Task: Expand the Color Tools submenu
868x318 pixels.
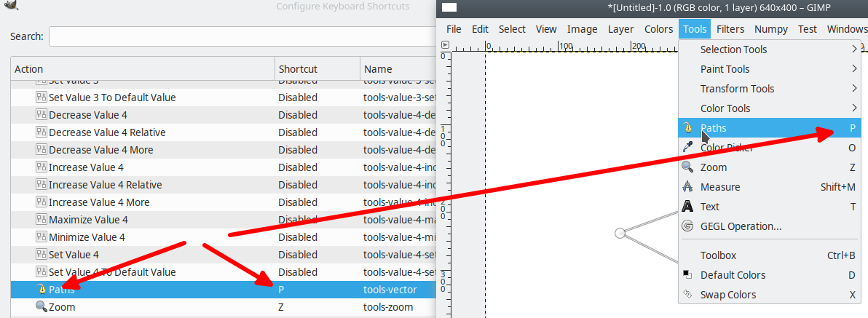Action: (770, 108)
